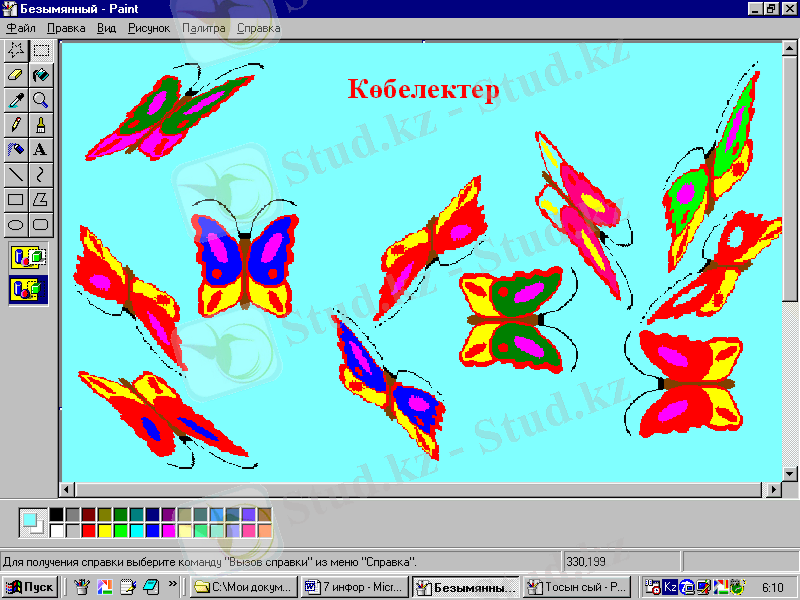Select the Fill with Color bucket tool

pyautogui.click(x=41, y=74)
